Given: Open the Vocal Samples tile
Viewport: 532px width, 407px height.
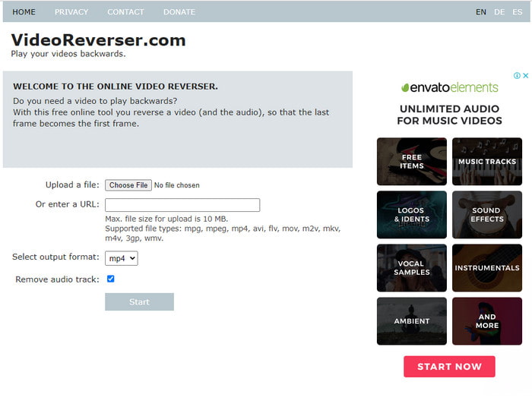Looking at the screenshot, I should pos(411,268).
